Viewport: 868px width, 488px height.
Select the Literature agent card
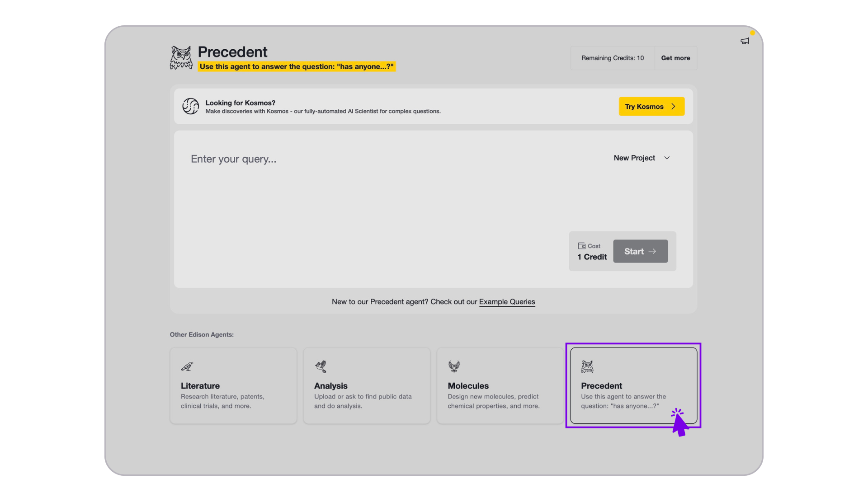pos(233,386)
